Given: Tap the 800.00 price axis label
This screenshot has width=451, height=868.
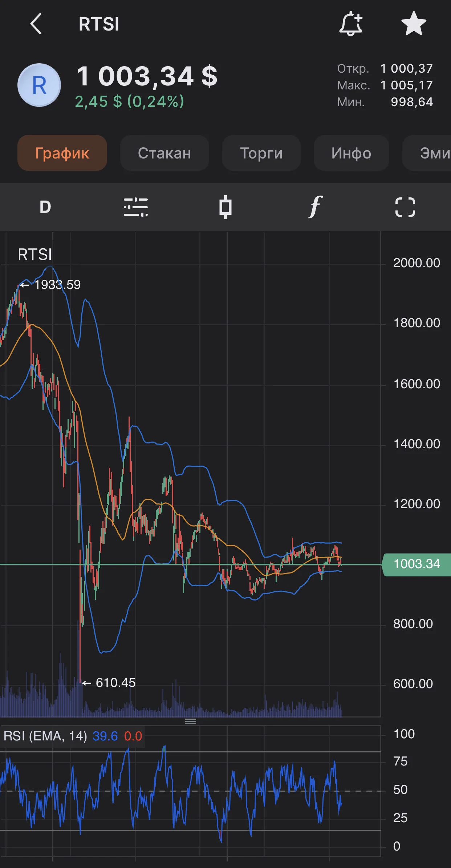Looking at the screenshot, I should pos(413,624).
